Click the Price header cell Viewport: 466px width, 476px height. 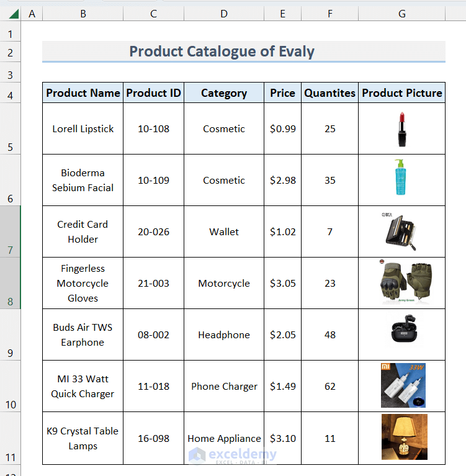[282, 92]
